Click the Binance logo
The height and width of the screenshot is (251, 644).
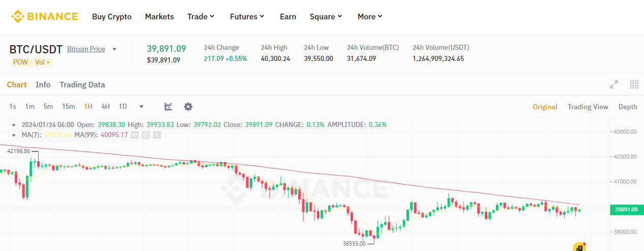coord(45,16)
